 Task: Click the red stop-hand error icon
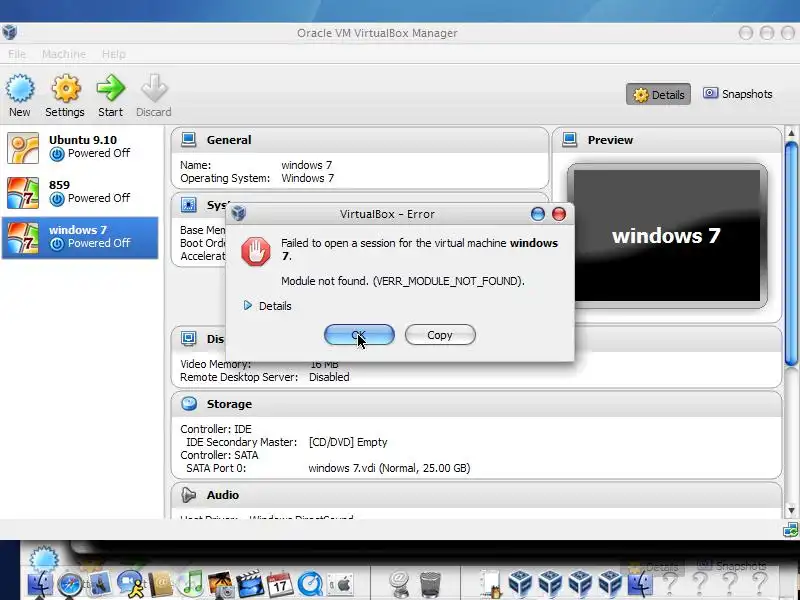coord(256,252)
